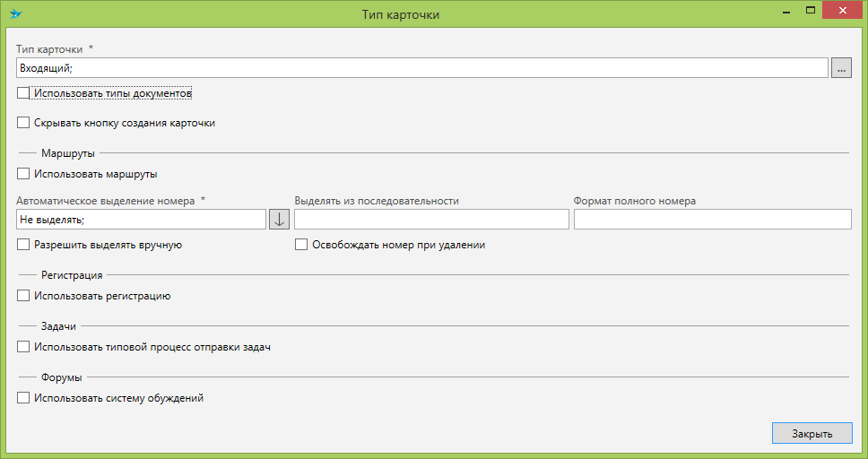The height and width of the screenshot is (459, 868).
Task: Check 'Использовать регистрацию' checkbox
Action: pos(23,296)
